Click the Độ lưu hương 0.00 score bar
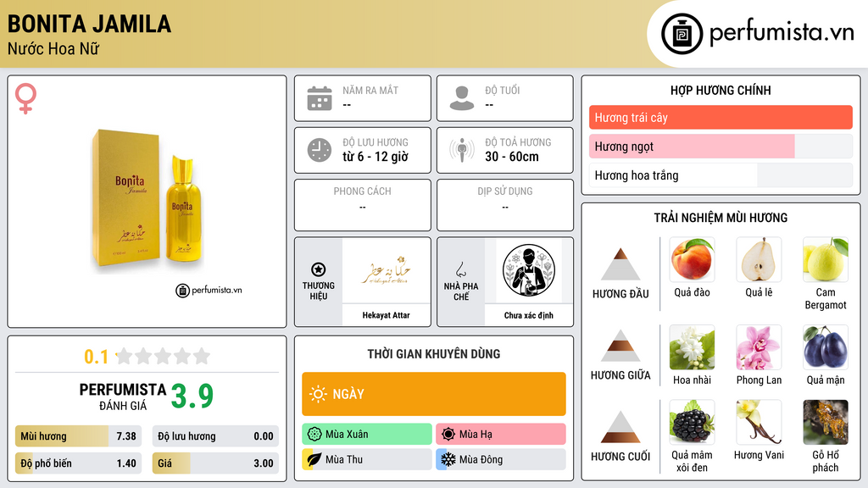868x488 pixels. pyautogui.click(x=215, y=436)
